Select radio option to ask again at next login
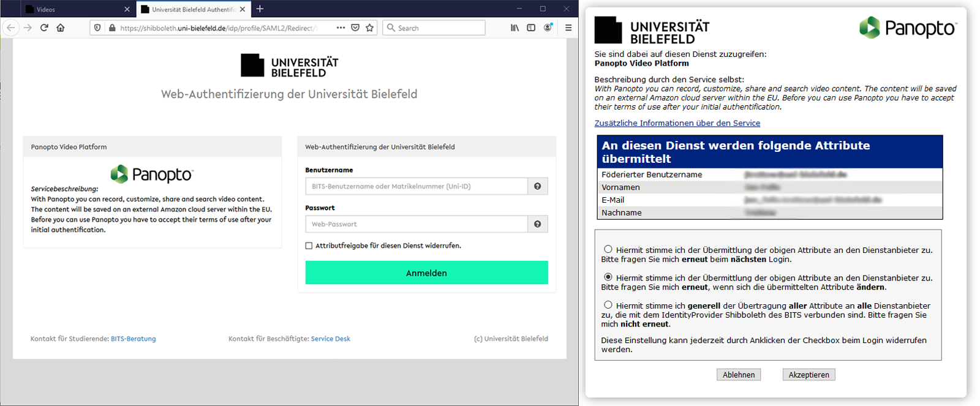Viewport: 980px width, 406px height. tap(608, 249)
